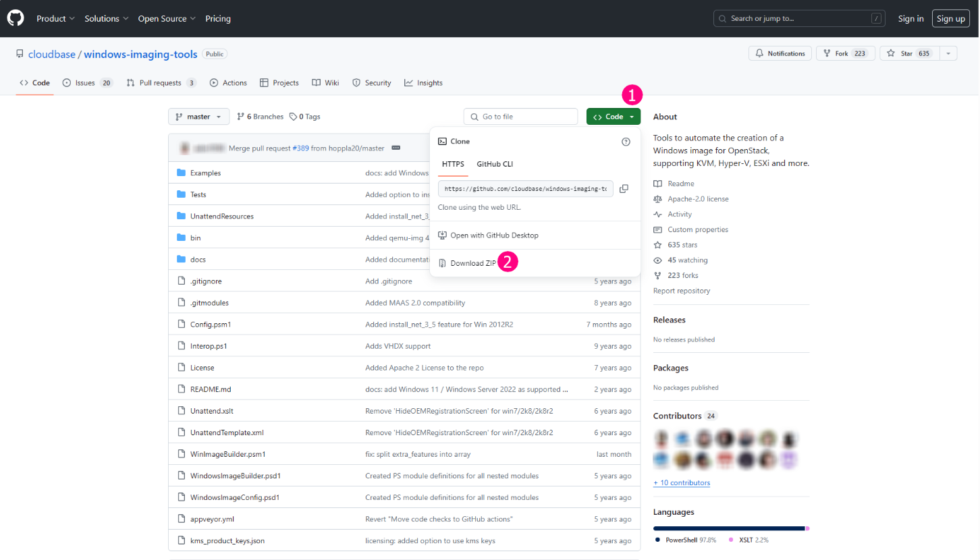Open the WindowsImageConfig.psd1 file

[235, 497]
